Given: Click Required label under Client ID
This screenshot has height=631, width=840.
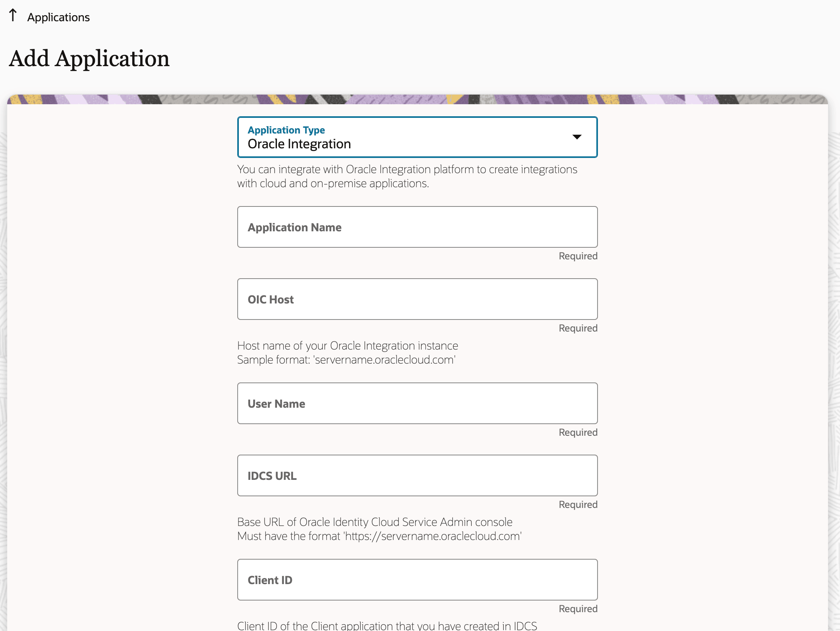Looking at the screenshot, I should click(x=578, y=609).
